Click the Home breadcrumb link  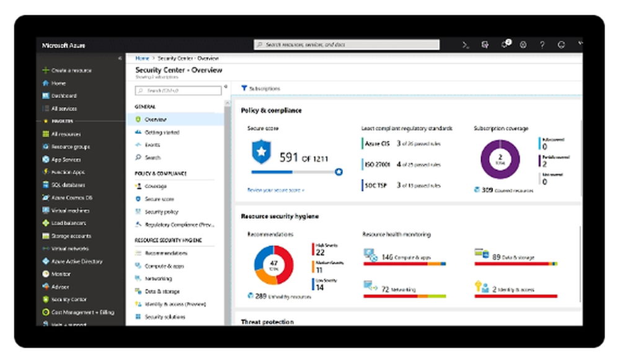(x=142, y=58)
